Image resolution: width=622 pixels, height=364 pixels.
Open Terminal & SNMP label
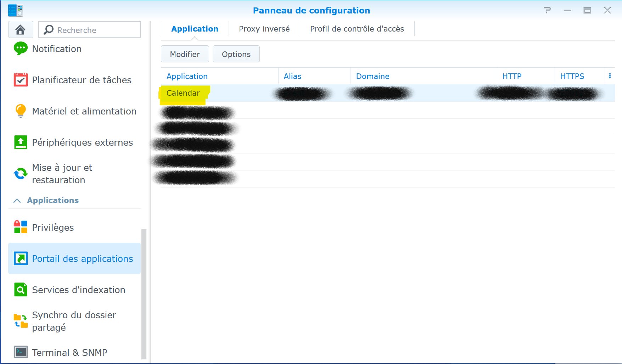click(69, 352)
